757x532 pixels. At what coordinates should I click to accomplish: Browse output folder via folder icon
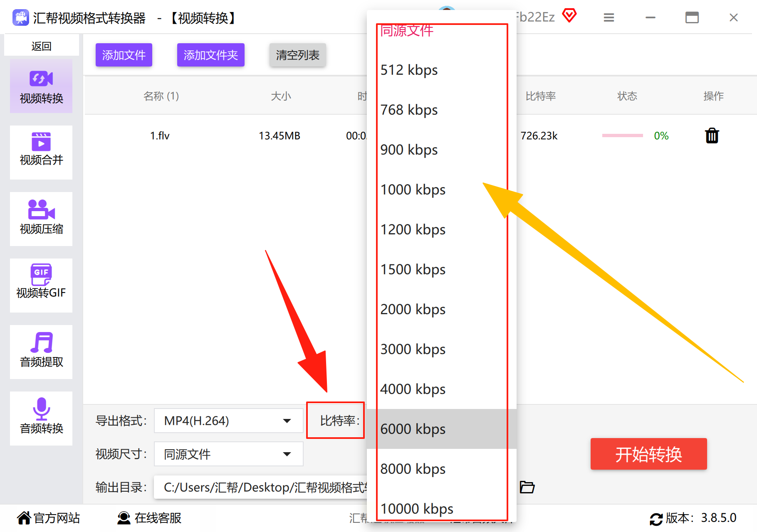point(527,487)
